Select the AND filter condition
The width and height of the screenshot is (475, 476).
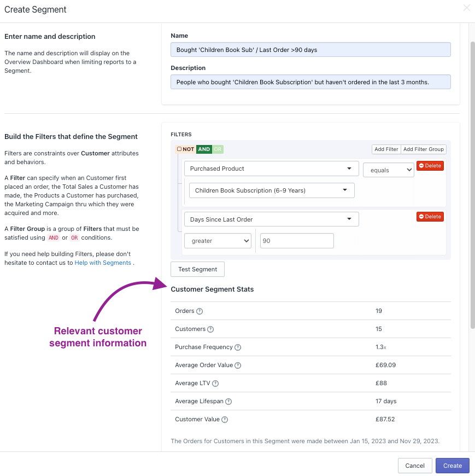coord(204,149)
